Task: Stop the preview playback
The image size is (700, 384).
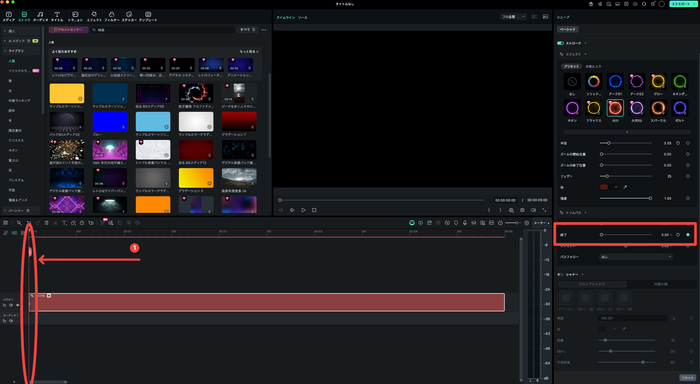Action: tap(314, 210)
